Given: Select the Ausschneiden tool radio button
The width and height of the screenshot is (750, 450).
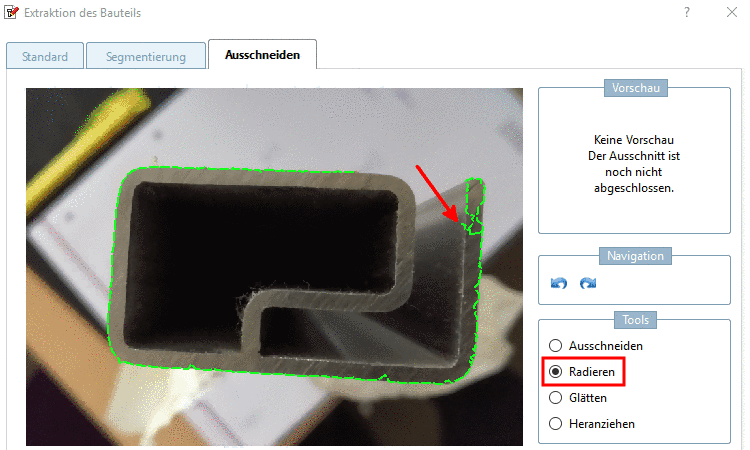Looking at the screenshot, I should point(555,345).
